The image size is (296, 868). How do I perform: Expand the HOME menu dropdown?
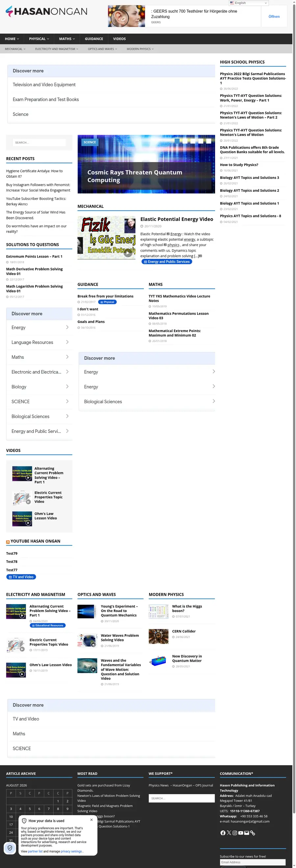[x=12, y=39]
